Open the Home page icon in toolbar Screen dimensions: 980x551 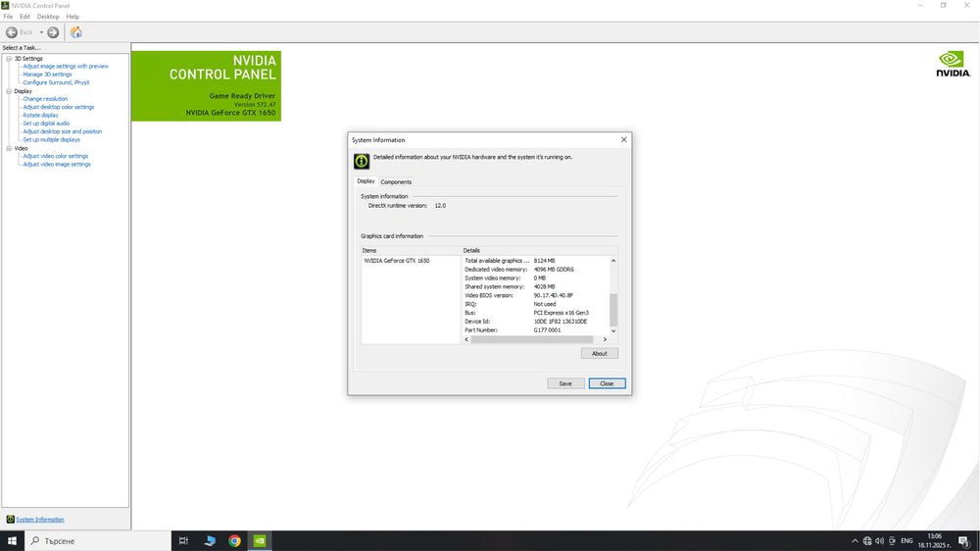pos(76,32)
